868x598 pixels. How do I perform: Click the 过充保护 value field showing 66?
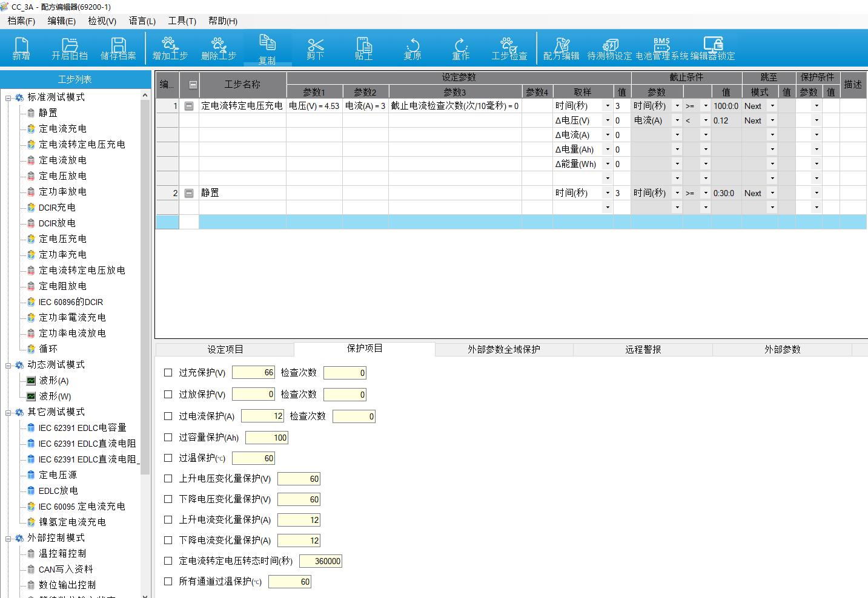click(254, 373)
